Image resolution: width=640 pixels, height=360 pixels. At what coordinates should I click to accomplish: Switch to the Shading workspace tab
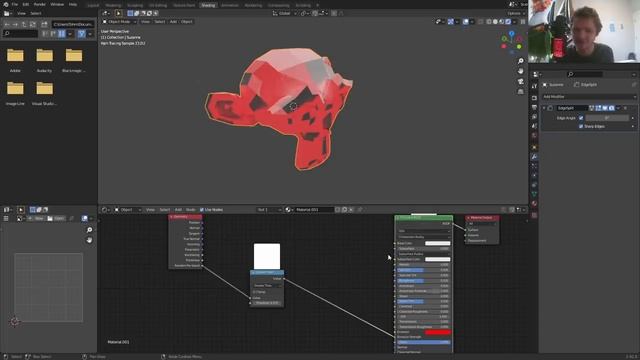[x=208, y=5]
